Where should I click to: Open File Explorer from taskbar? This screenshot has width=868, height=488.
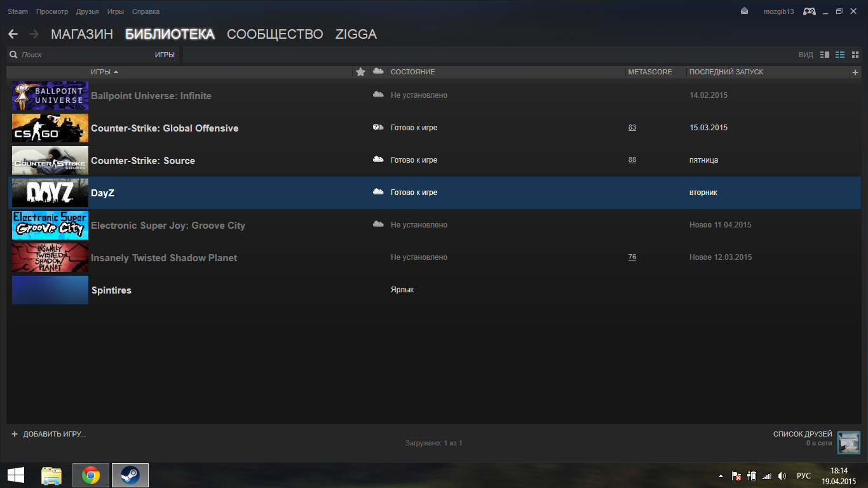51,475
